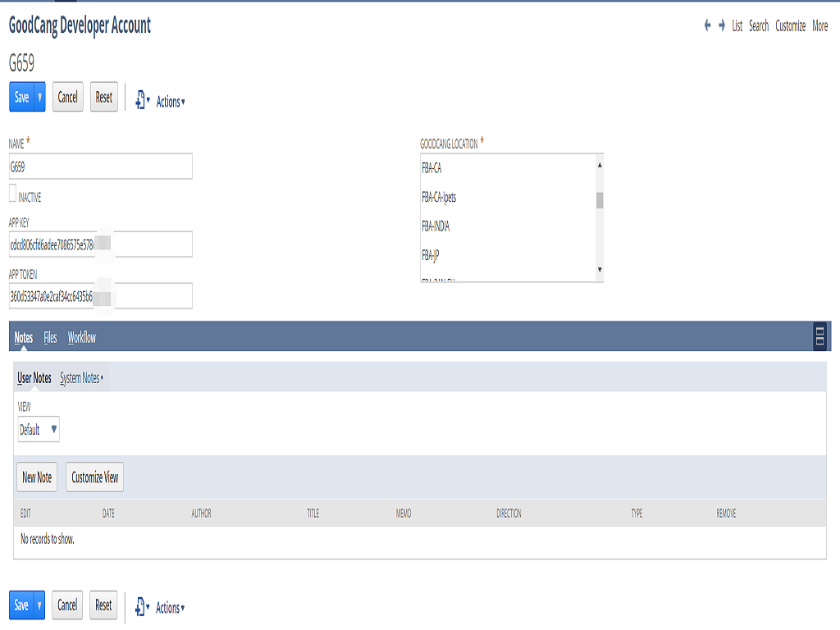Viewport: 840px width, 630px height.
Task: Click into the Name input field
Action: click(x=101, y=167)
